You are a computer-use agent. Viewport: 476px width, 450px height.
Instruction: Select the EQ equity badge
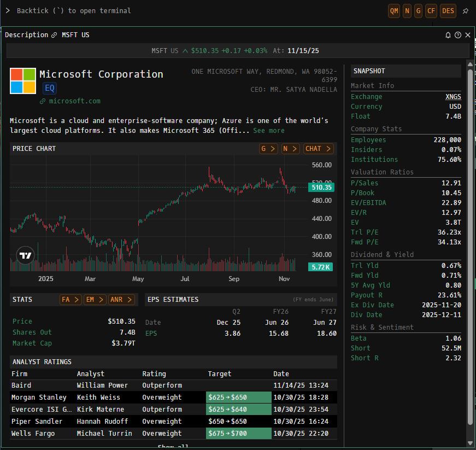point(50,88)
